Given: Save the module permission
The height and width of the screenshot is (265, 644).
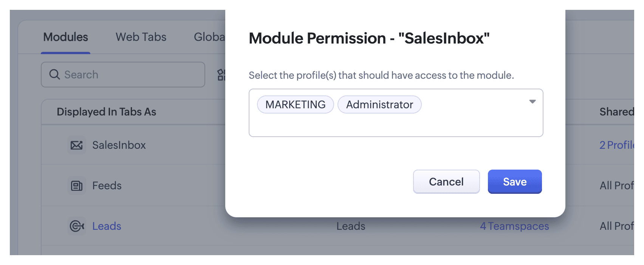Looking at the screenshot, I should pyautogui.click(x=515, y=182).
